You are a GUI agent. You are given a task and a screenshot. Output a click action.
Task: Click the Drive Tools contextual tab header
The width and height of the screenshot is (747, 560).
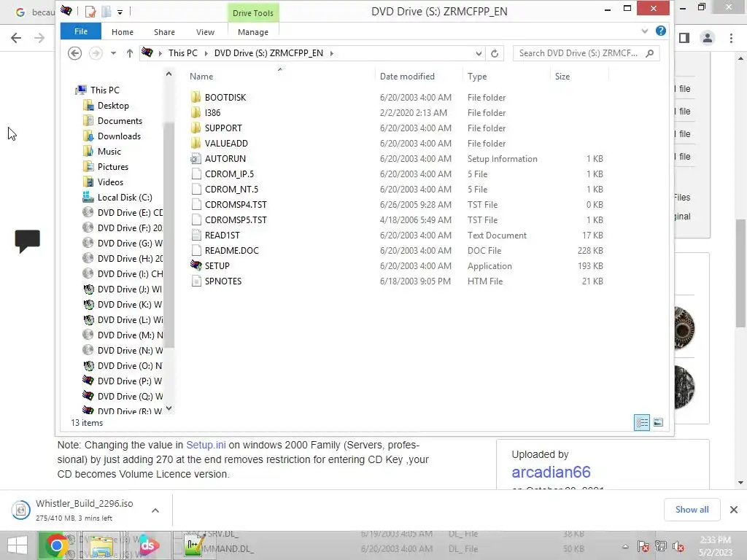point(253,13)
